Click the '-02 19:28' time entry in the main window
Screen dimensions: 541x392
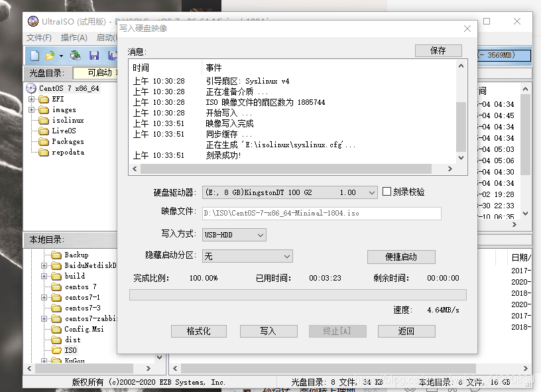pos(496,194)
